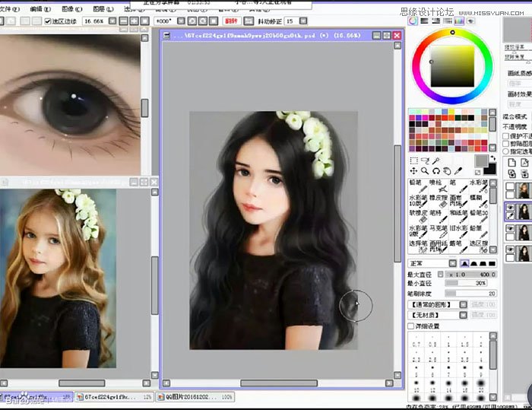The height and width of the screenshot is (410, 532).
Task: Open the 图像 Image menu
Action: 72,9
